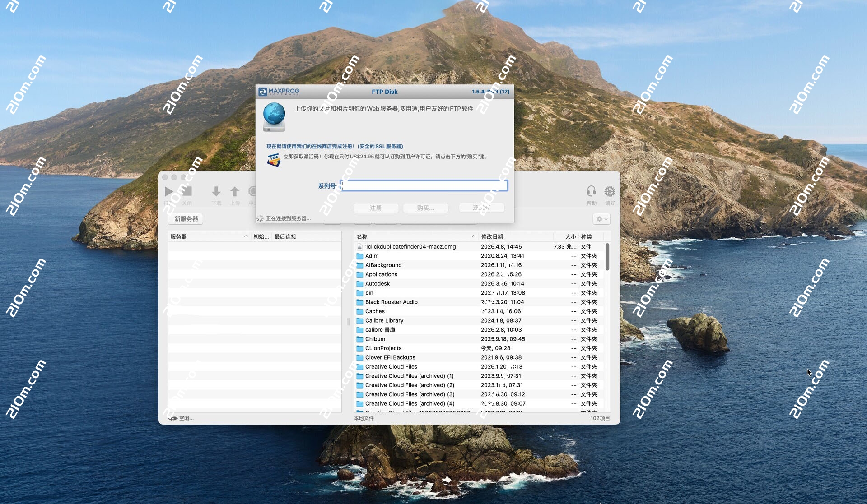
Task: Click the version number 1.5.4 (17)
Action: point(490,92)
